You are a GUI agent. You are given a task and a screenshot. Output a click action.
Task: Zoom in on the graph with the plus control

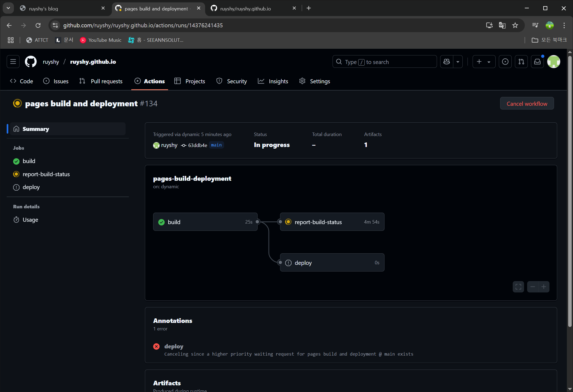pyautogui.click(x=544, y=287)
